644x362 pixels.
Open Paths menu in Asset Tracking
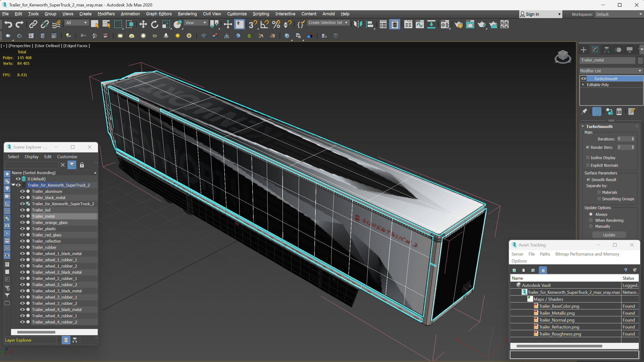[x=545, y=254]
